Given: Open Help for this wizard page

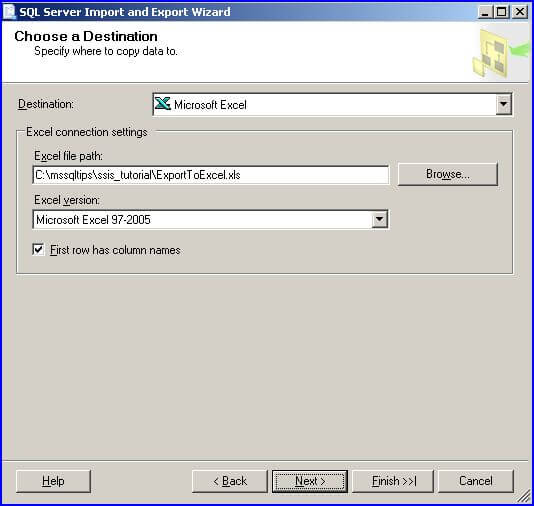Looking at the screenshot, I should [53, 481].
